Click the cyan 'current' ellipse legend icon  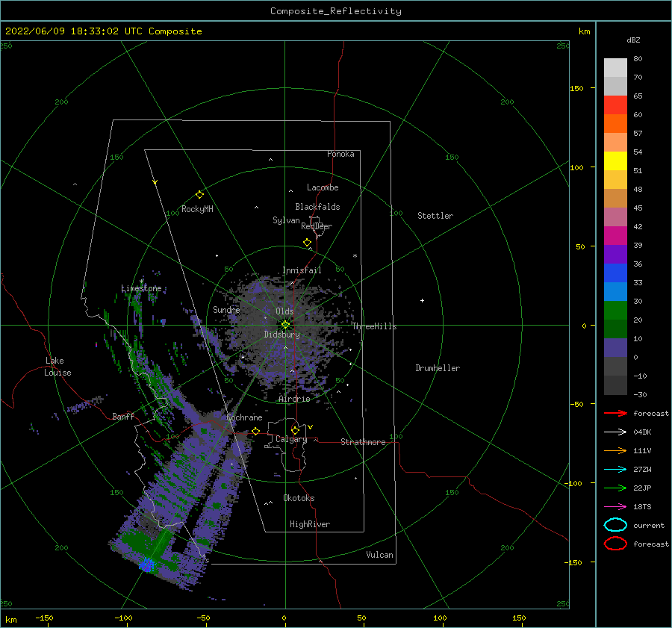(x=615, y=525)
